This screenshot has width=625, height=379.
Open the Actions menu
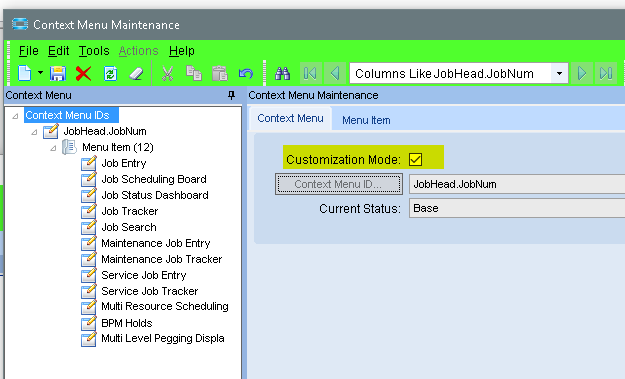(x=138, y=51)
